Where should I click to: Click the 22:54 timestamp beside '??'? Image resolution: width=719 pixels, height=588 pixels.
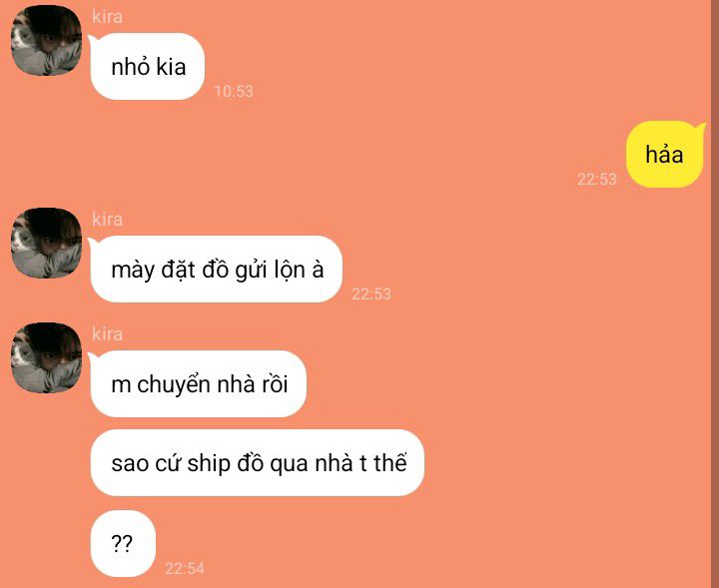(x=185, y=569)
